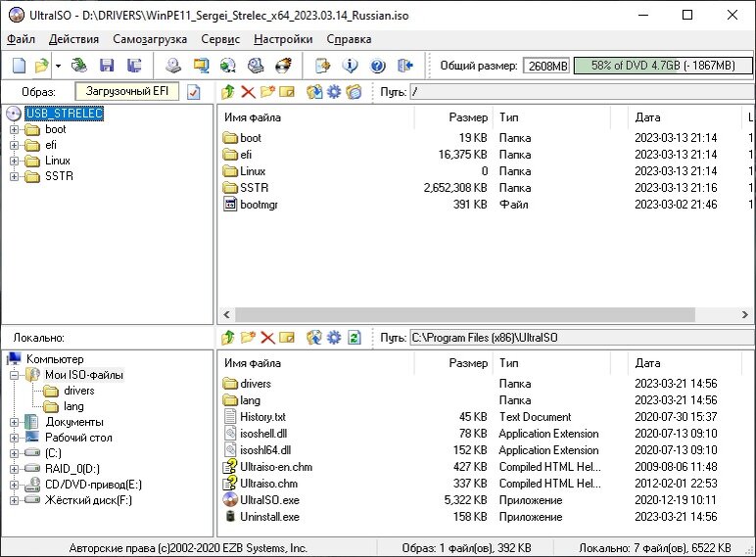756x557 pixels.
Task: Select bootmgr file in image list
Action: coord(259,205)
